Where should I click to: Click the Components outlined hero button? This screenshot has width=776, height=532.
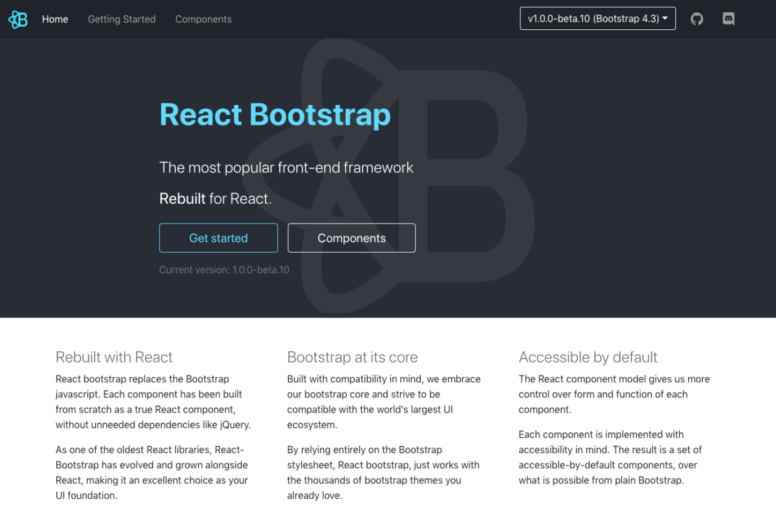point(351,238)
